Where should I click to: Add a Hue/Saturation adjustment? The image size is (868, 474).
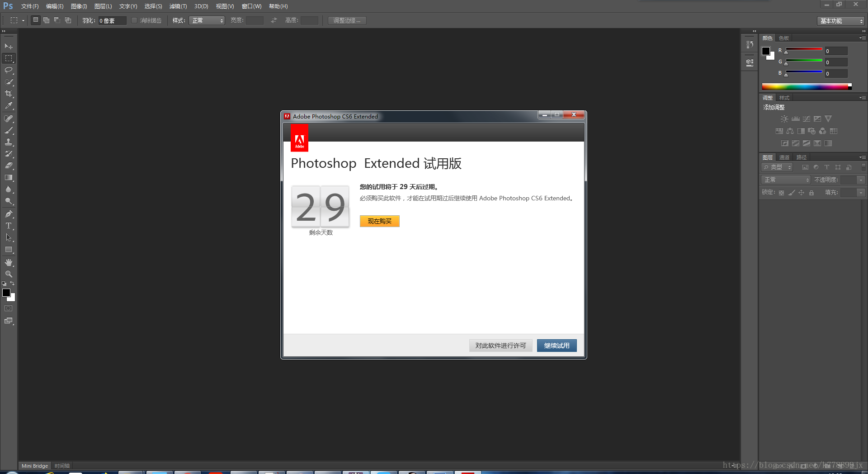pos(779,131)
